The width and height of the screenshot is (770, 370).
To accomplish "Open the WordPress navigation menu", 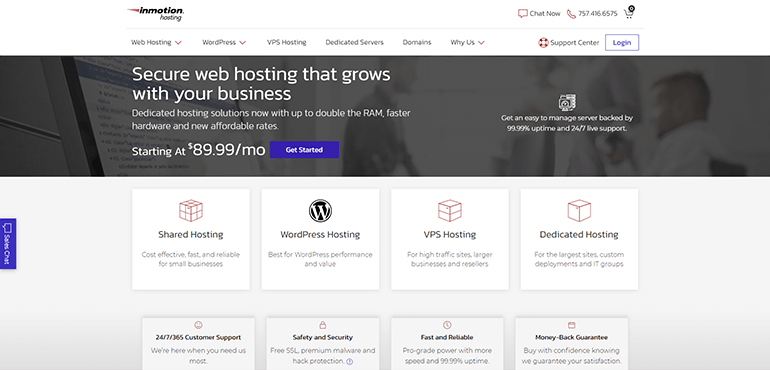I will pos(219,42).
